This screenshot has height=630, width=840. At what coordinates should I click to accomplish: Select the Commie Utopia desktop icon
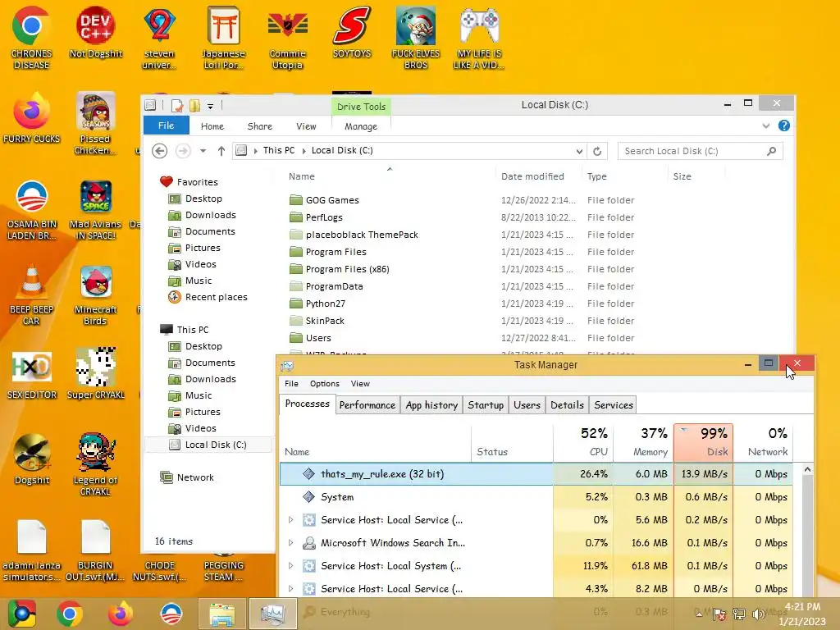pos(287,39)
